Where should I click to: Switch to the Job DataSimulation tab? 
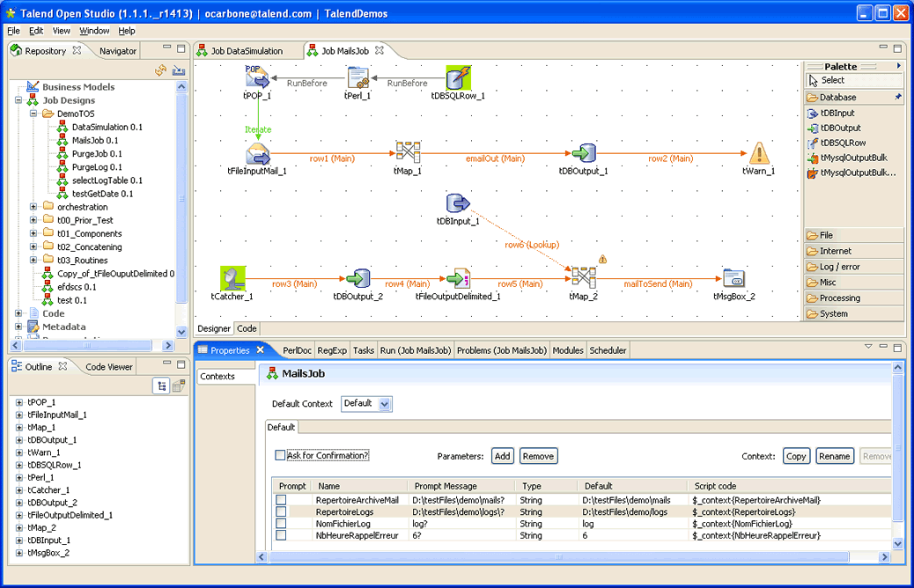point(247,51)
